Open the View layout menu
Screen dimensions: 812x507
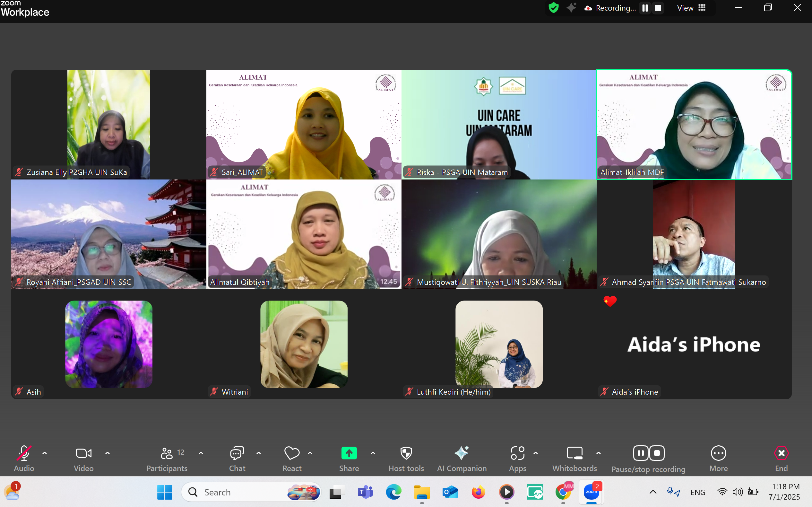click(x=692, y=8)
